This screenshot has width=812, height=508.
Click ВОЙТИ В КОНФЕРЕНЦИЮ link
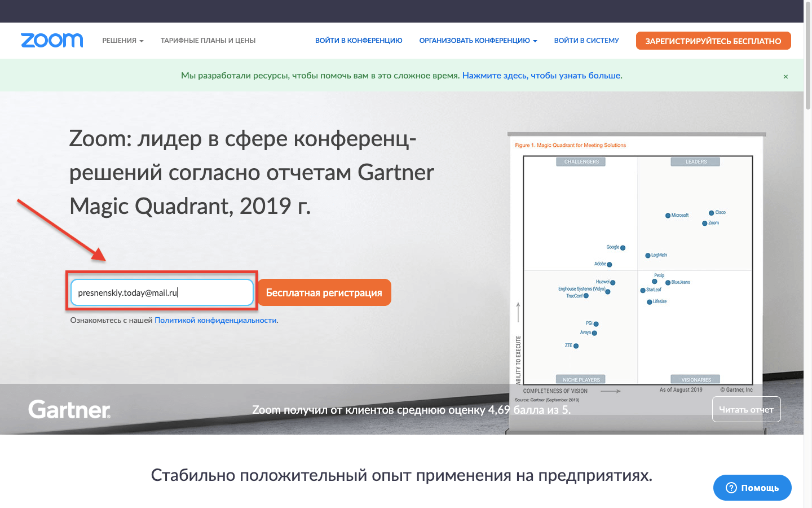[359, 41]
